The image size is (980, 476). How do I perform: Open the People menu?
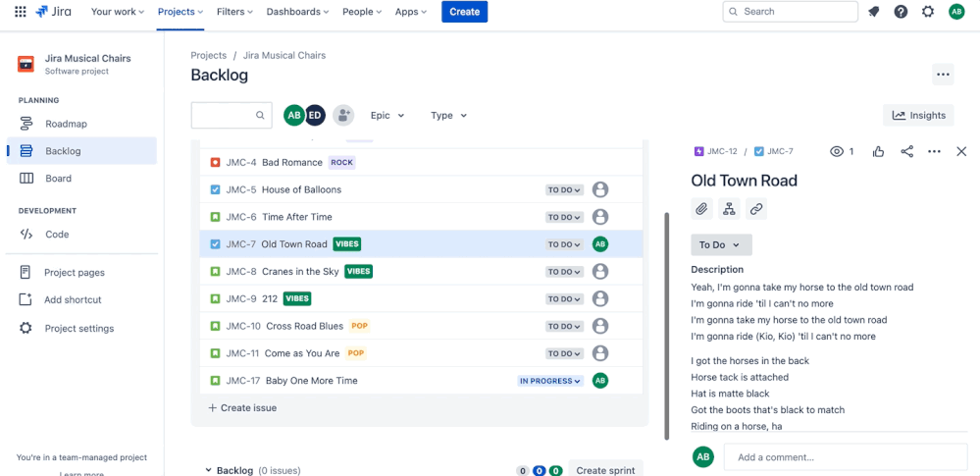coord(362,11)
